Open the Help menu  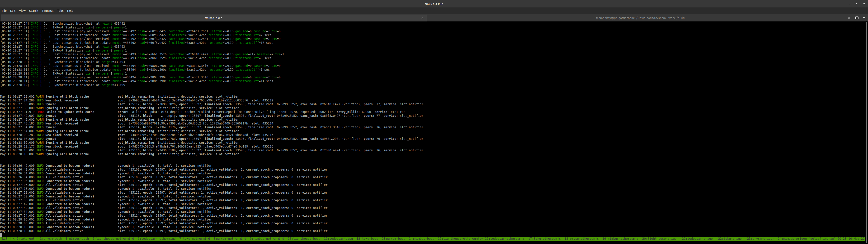pyautogui.click(x=70, y=11)
